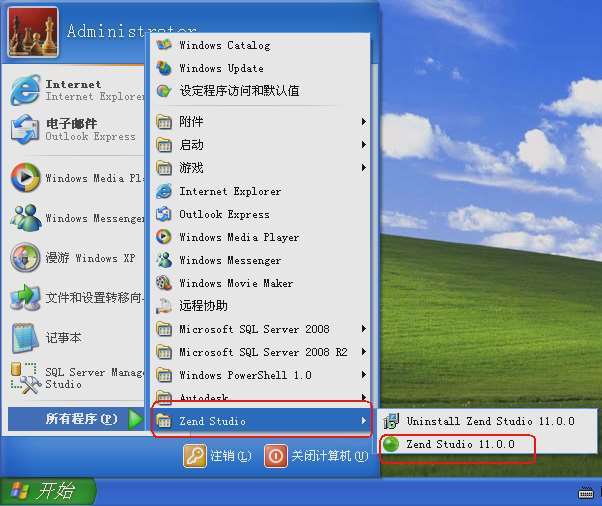The width and height of the screenshot is (602, 506).
Task: Open Internet Explorer pinned icon in left column
Action: (x=25, y=90)
